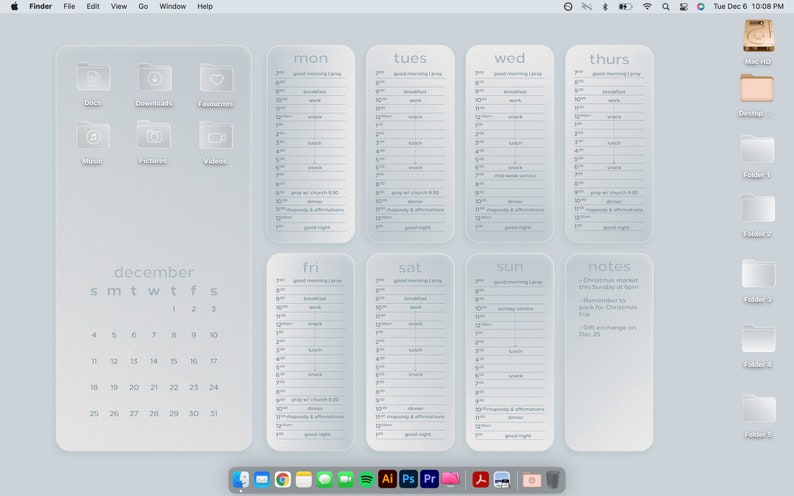Open the Edit menu

(x=93, y=7)
